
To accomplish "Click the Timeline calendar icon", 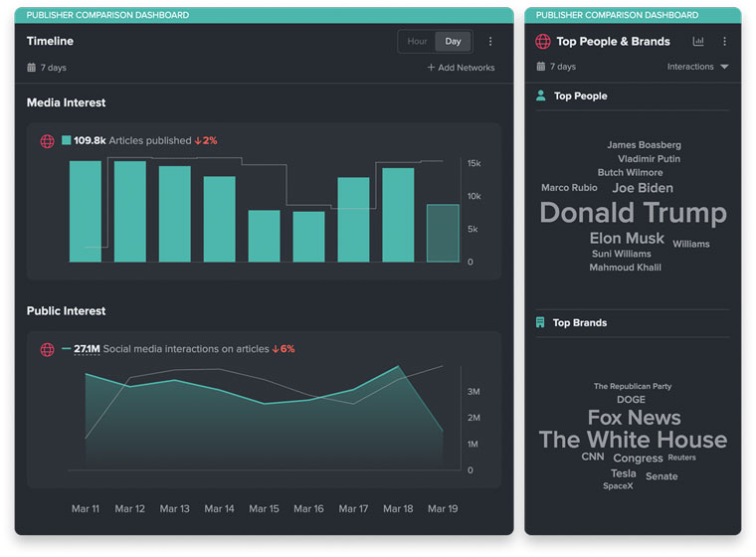I will (31, 68).
